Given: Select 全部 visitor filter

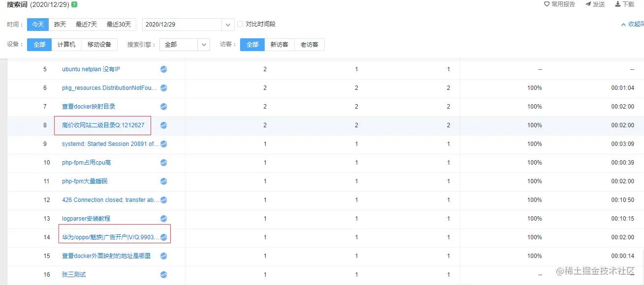Looking at the screenshot, I should click(252, 45).
